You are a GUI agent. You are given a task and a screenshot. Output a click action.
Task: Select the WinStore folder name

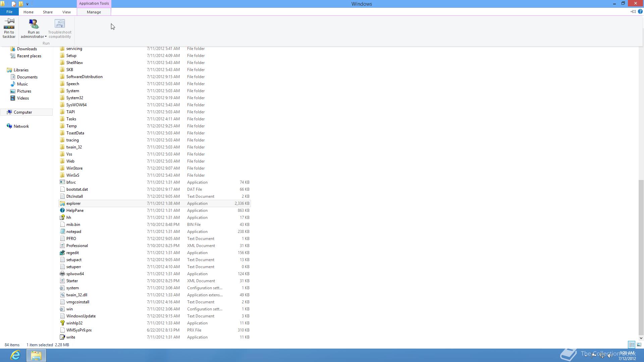pos(74,168)
